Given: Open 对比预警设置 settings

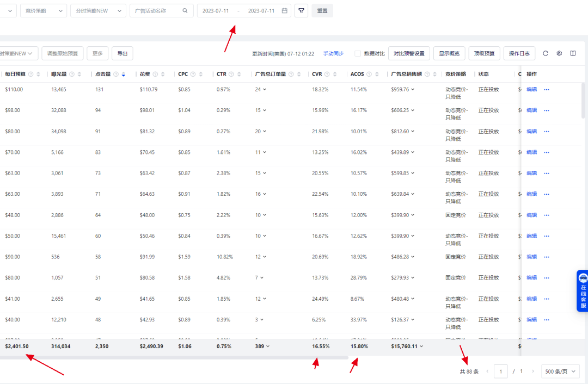Looking at the screenshot, I should click(409, 53).
